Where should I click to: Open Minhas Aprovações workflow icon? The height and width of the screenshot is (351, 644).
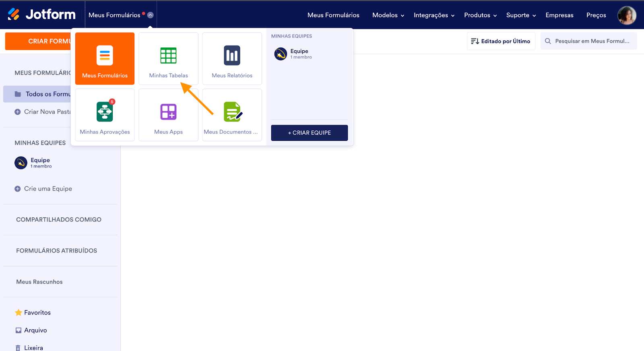[x=105, y=111]
